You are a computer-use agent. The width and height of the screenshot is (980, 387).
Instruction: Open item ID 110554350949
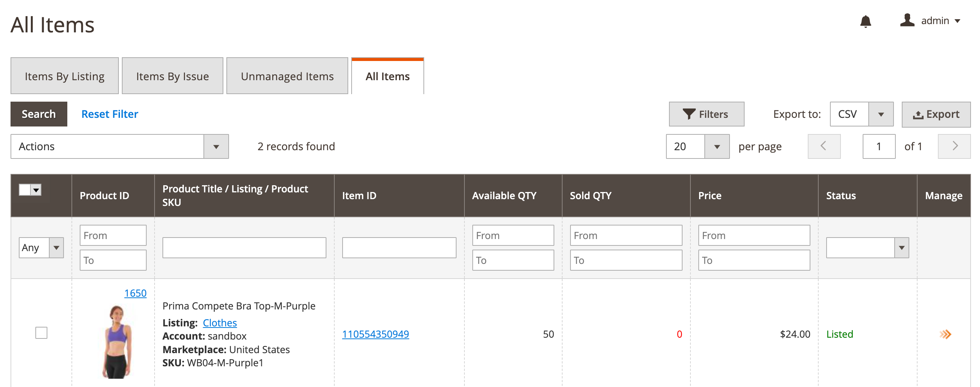(x=375, y=334)
